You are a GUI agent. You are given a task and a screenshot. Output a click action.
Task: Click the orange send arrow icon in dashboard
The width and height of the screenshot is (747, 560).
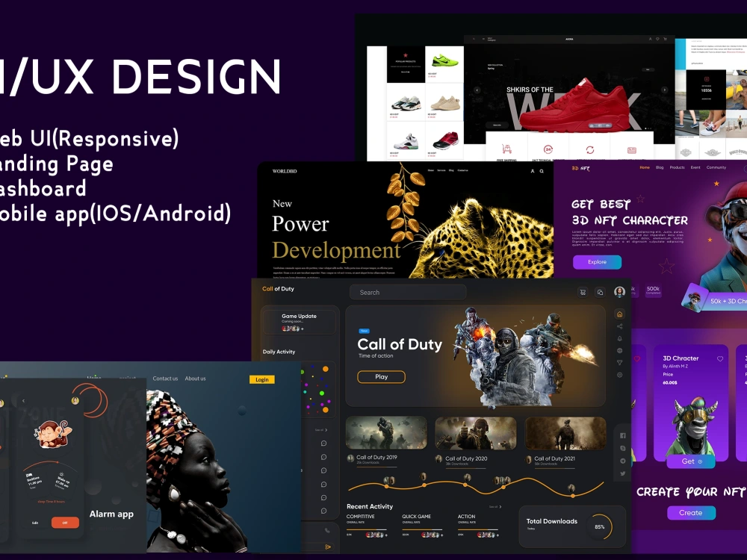pyautogui.click(x=328, y=547)
